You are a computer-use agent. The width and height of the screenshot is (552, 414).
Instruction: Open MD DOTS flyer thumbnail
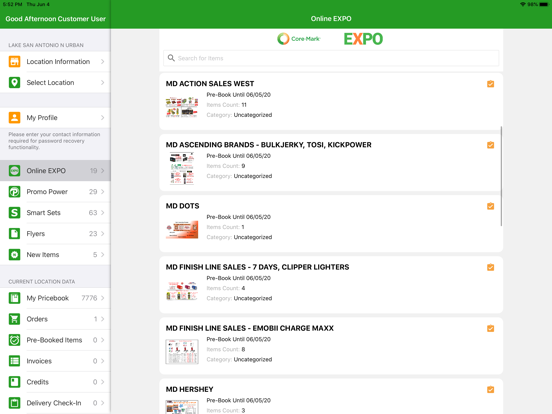click(x=182, y=230)
